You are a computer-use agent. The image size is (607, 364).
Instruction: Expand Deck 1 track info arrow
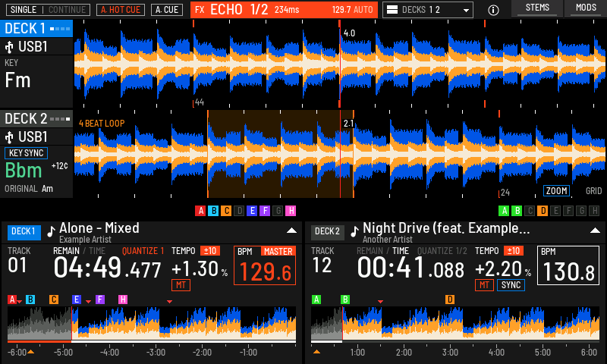click(291, 231)
